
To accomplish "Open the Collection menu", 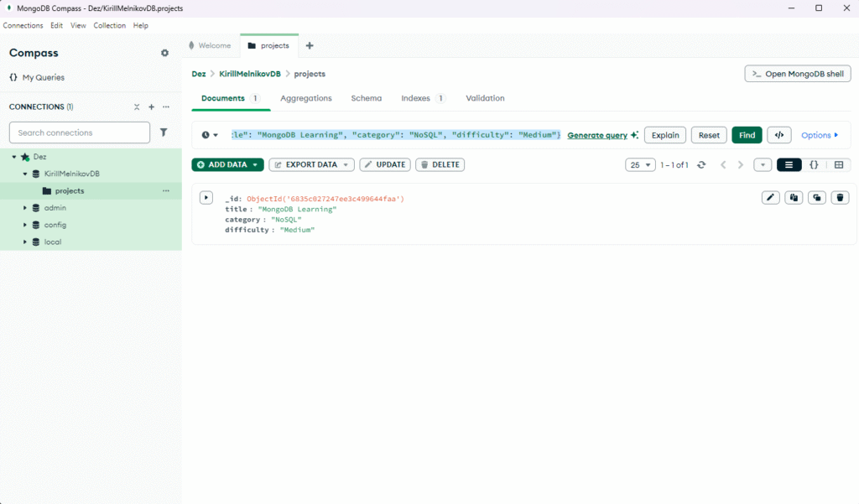I will click(x=110, y=25).
